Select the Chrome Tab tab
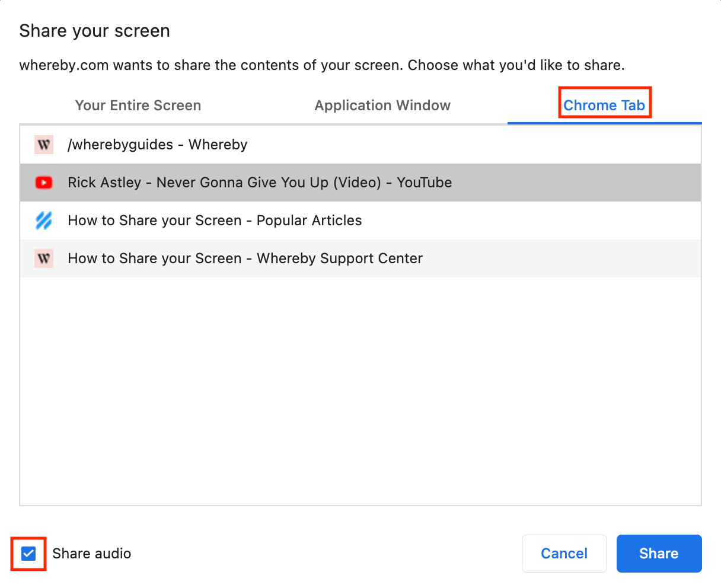This screenshot has height=588, width=721. [x=604, y=106]
